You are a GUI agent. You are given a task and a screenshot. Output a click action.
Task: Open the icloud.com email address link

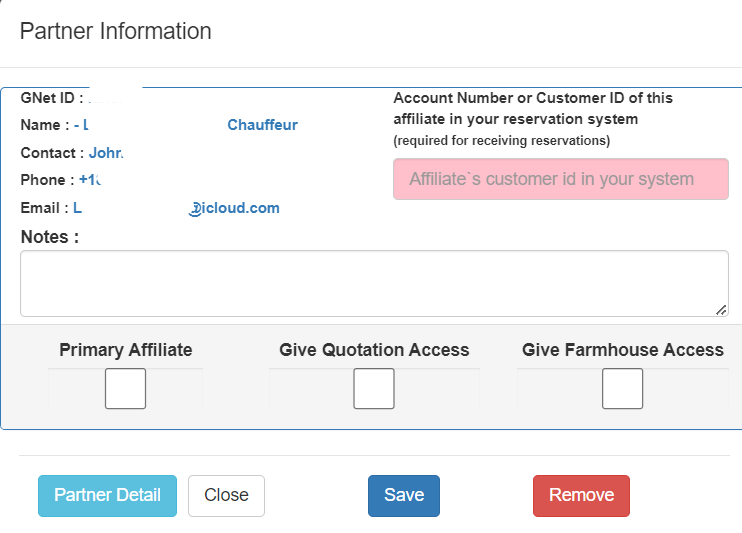[235, 208]
